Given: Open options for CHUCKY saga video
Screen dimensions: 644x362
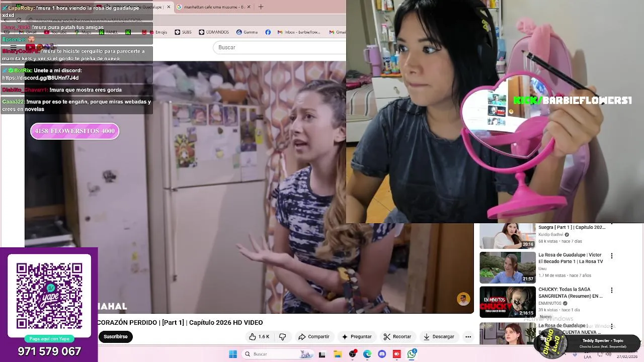Looking at the screenshot, I should [612, 290].
